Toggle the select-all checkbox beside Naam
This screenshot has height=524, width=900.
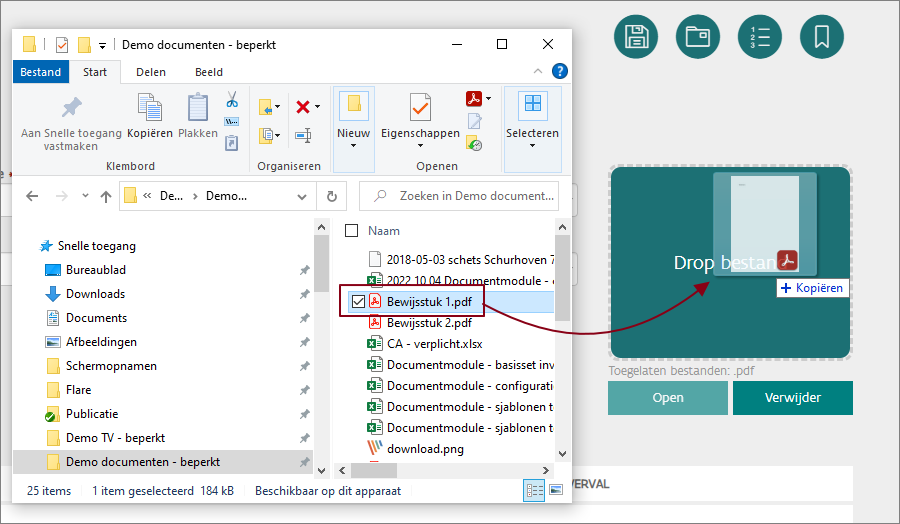(x=351, y=231)
